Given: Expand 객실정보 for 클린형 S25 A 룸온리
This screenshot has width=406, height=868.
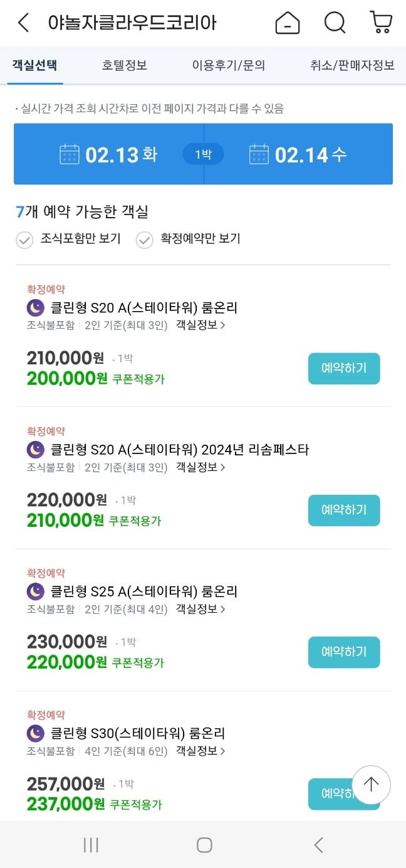Looking at the screenshot, I should (x=200, y=609).
